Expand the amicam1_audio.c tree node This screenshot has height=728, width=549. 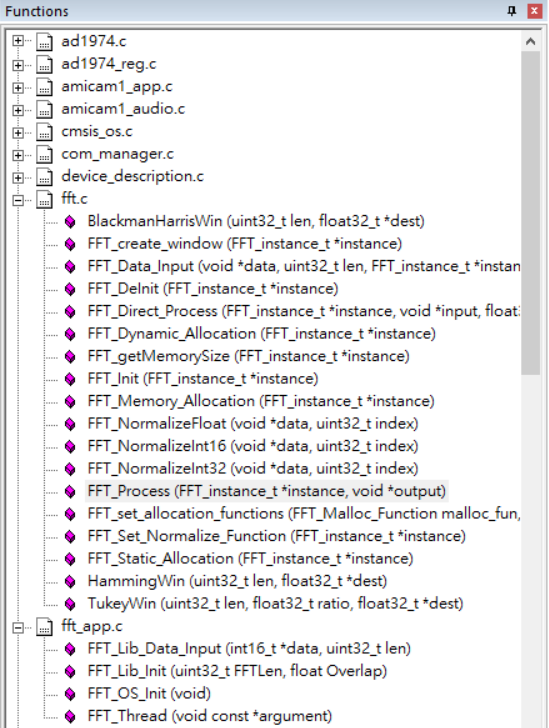click(18, 110)
